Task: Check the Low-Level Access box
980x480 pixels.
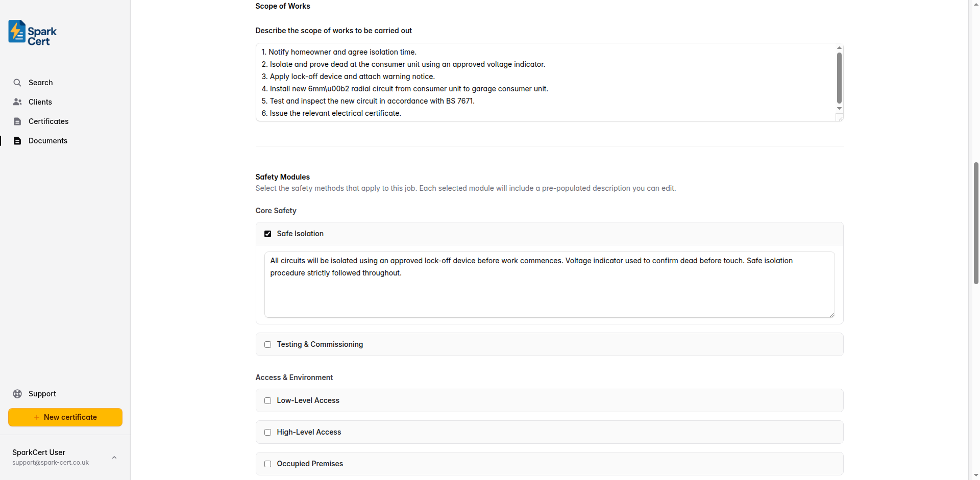Action: click(x=267, y=400)
